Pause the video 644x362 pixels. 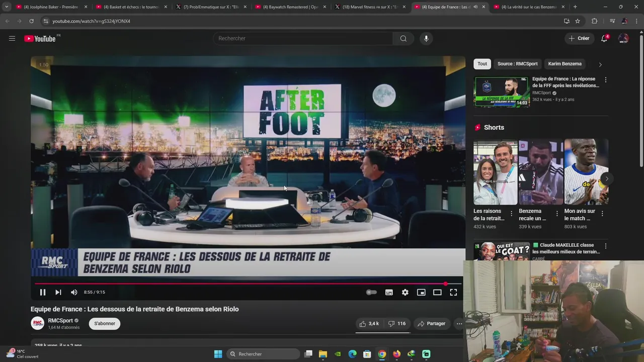tap(43, 292)
